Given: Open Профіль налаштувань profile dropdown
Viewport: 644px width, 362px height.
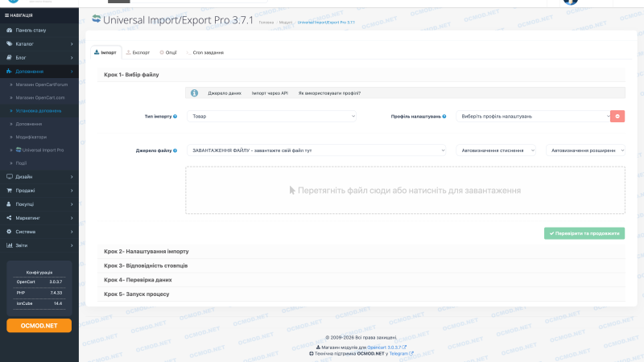Looking at the screenshot, I should [x=534, y=116].
